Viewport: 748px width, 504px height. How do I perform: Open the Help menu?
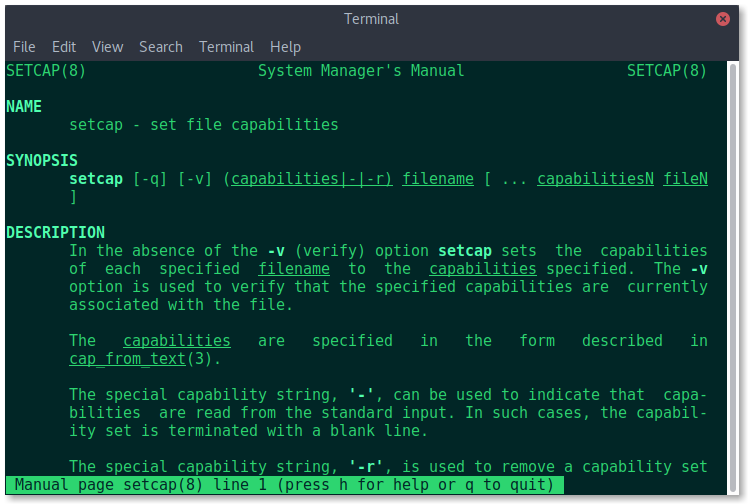(x=285, y=47)
